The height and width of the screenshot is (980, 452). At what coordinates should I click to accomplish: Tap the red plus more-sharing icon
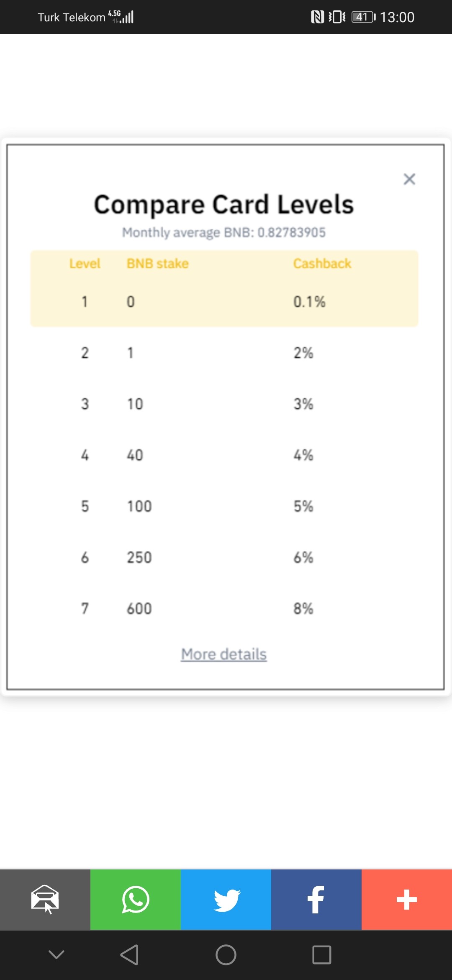coord(407,900)
